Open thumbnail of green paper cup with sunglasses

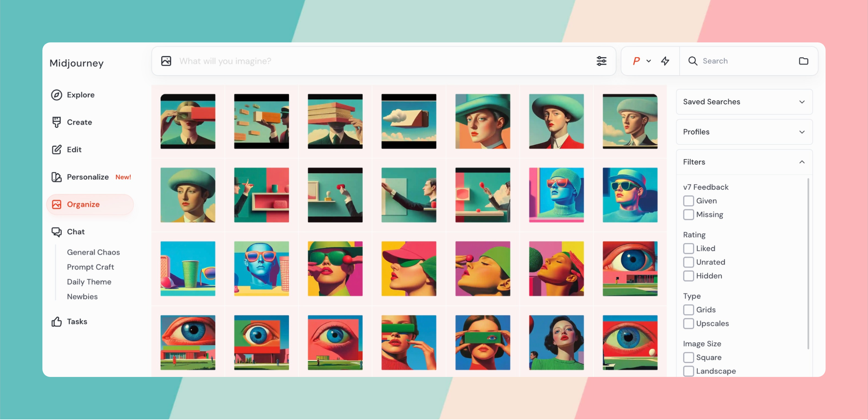tap(188, 269)
